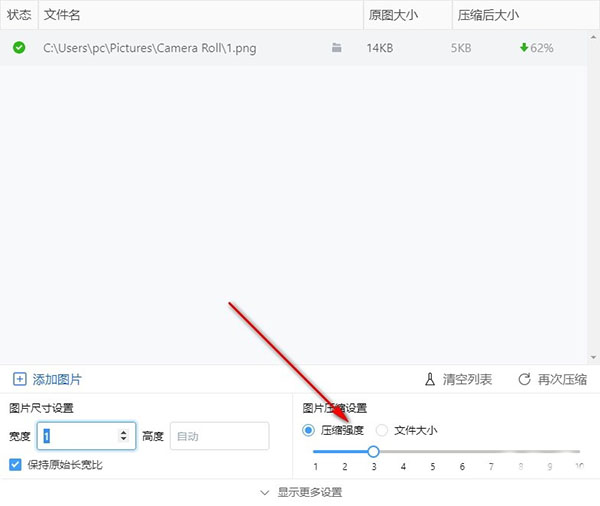Viewport: 600px width, 506px height.
Task: Select the 文件大小 radio button
Action: (x=382, y=430)
